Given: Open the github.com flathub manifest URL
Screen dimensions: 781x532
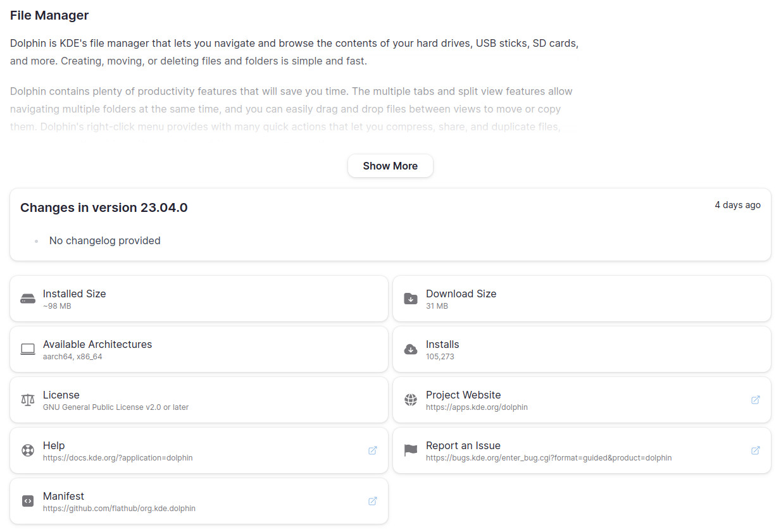Looking at the screenshot, I should click(119, 508).
